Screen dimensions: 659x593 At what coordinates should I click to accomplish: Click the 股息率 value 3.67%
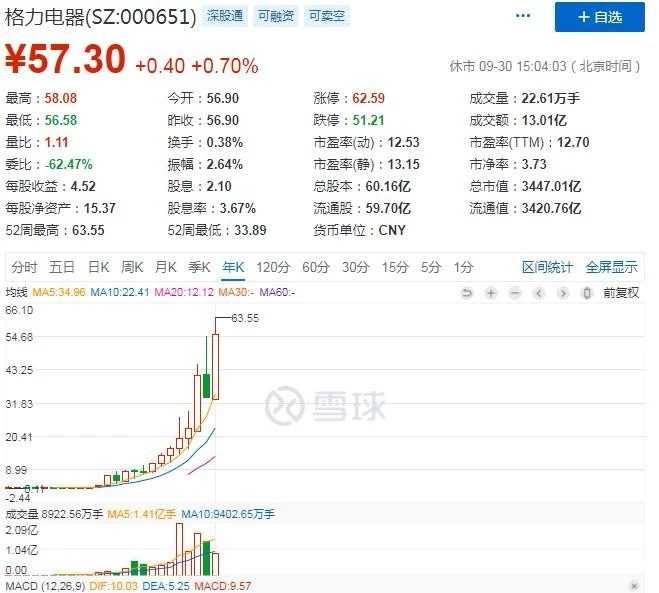coord(237,208)
